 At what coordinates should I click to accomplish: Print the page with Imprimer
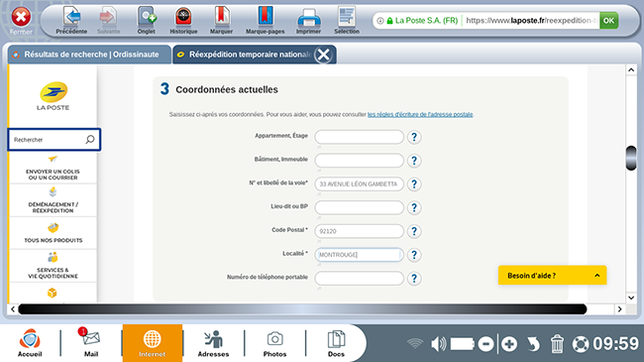(308, 21)
